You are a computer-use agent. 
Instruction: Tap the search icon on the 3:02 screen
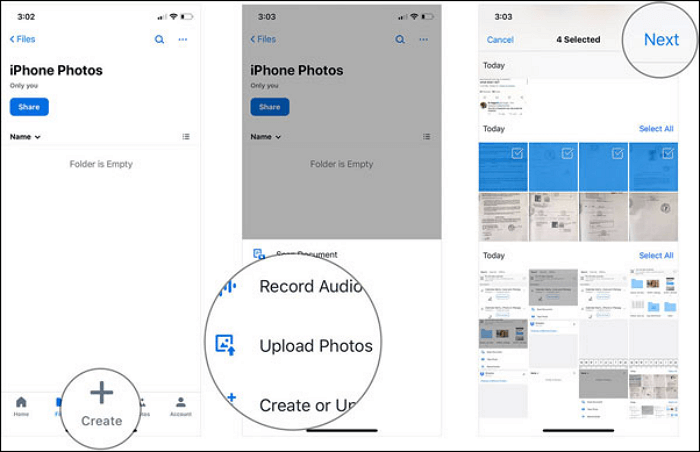pos(159,39)
